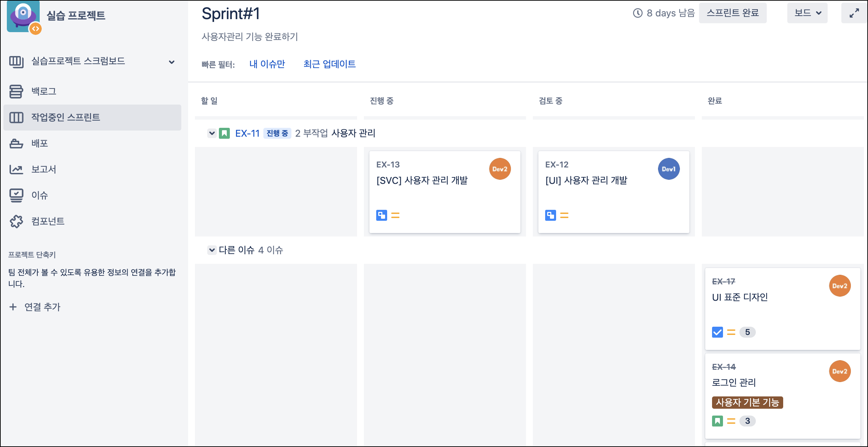Click the 스프린트 완료 button
This screenshot has height=447, width=868.
pos(733,13)
